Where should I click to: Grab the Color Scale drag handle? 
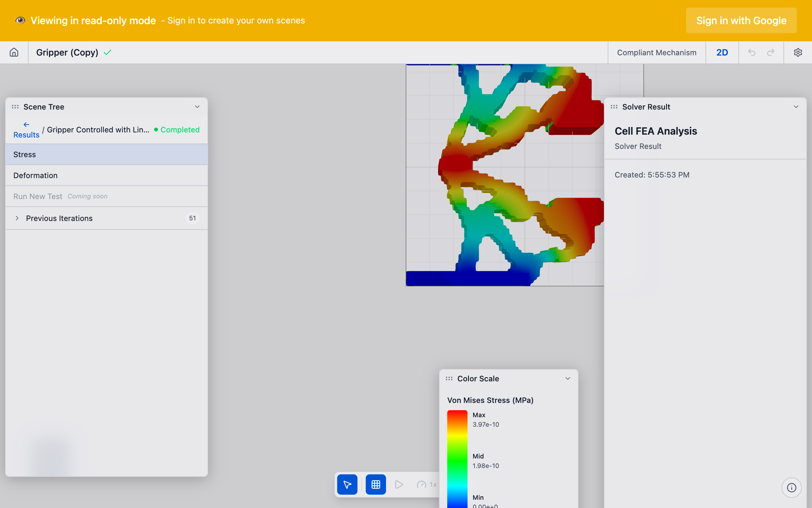[x=449, y=379]
